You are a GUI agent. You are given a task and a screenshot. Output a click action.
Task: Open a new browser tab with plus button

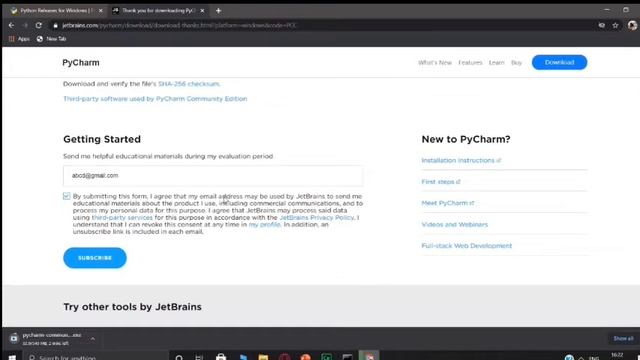pyautogui.click(x=218, y=11)
